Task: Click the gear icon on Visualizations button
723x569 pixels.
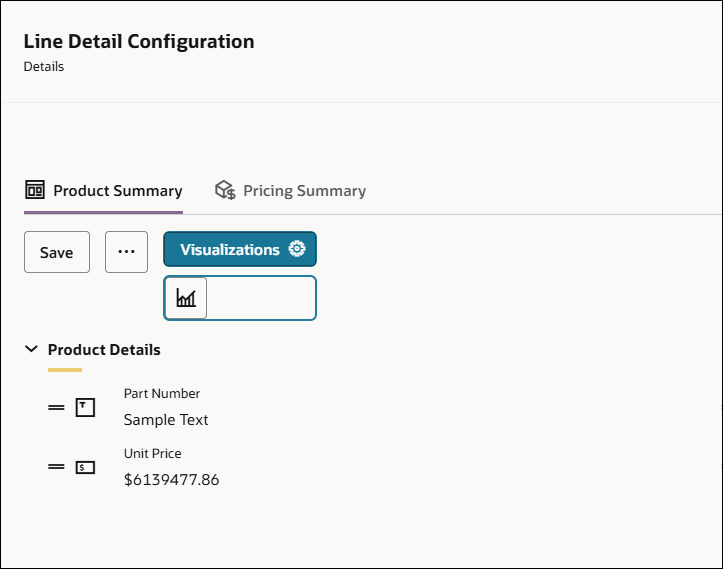Action: (296, 249)
